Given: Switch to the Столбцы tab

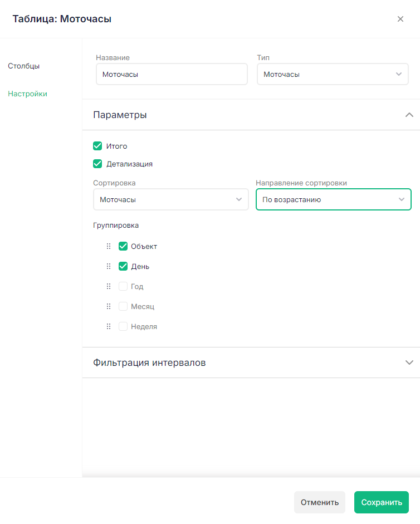Looking at the screenshot, I should [23, 66].
